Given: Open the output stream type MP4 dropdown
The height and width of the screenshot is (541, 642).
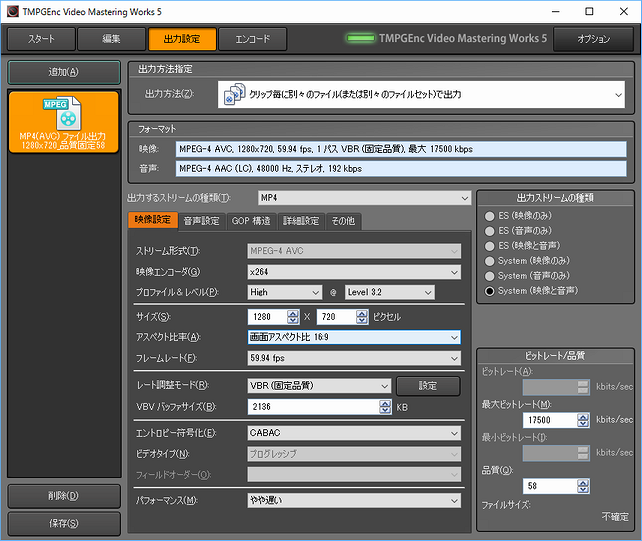Looking at the screenshot, I should click(x=364, y=198).
